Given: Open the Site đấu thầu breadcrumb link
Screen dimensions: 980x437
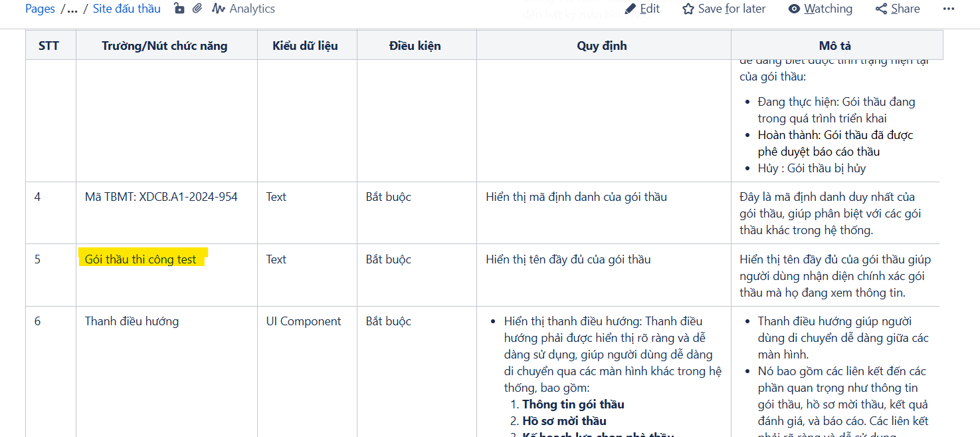Looking at the screenshot, I should click(x=126, y=9).
